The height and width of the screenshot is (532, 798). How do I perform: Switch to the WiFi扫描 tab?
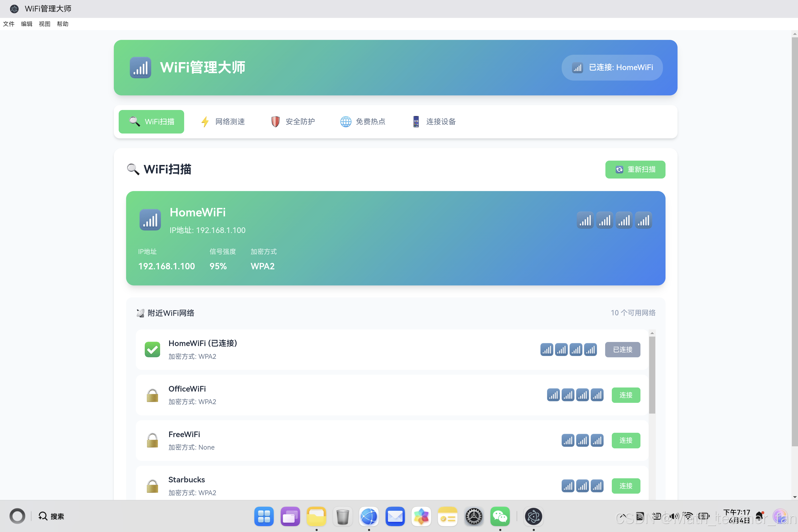coord(151,121)
